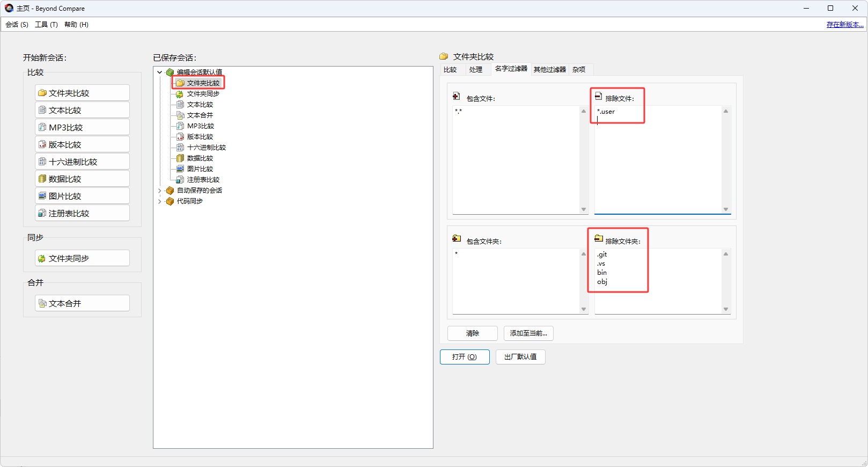Viewport: 868px width, 467px height.
Task: Click 包含文件 scrollbar down arrow
Action: 584,209
